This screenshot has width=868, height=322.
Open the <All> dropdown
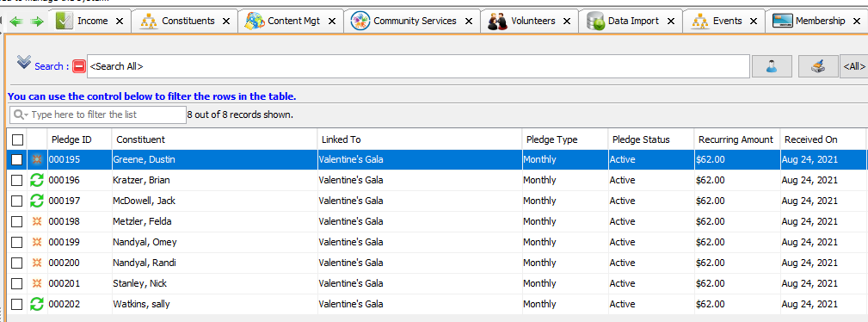pos(853,66)
